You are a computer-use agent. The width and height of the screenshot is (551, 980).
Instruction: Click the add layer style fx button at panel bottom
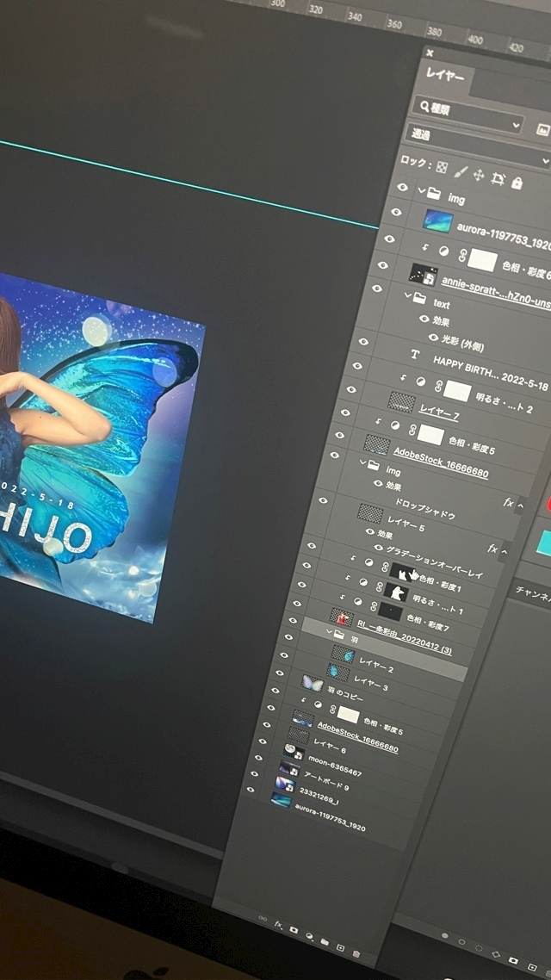(278, 925)
